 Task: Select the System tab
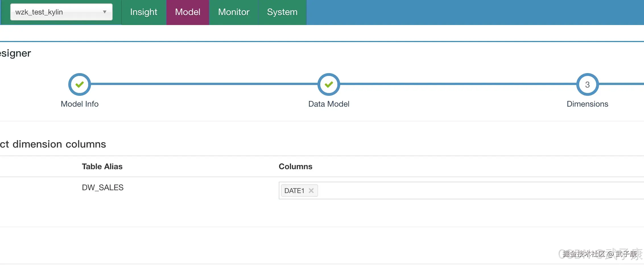coord(282,12)
